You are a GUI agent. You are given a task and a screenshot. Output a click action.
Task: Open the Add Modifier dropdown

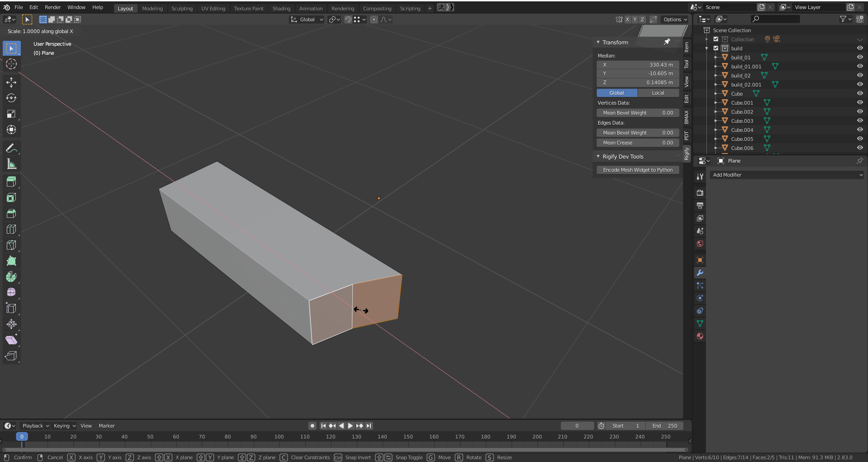pyautogui.click(x=787, y=175)
